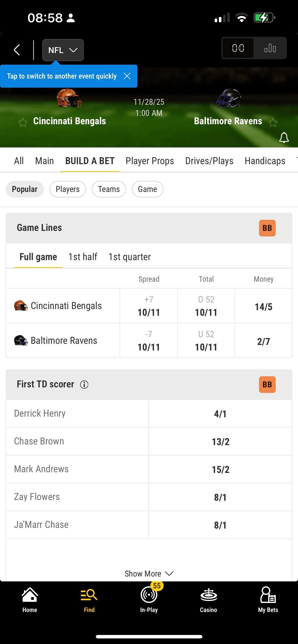Switch to the Player Props tab
298x644 pixels.
pyautogui.click(x=150, y=161)
